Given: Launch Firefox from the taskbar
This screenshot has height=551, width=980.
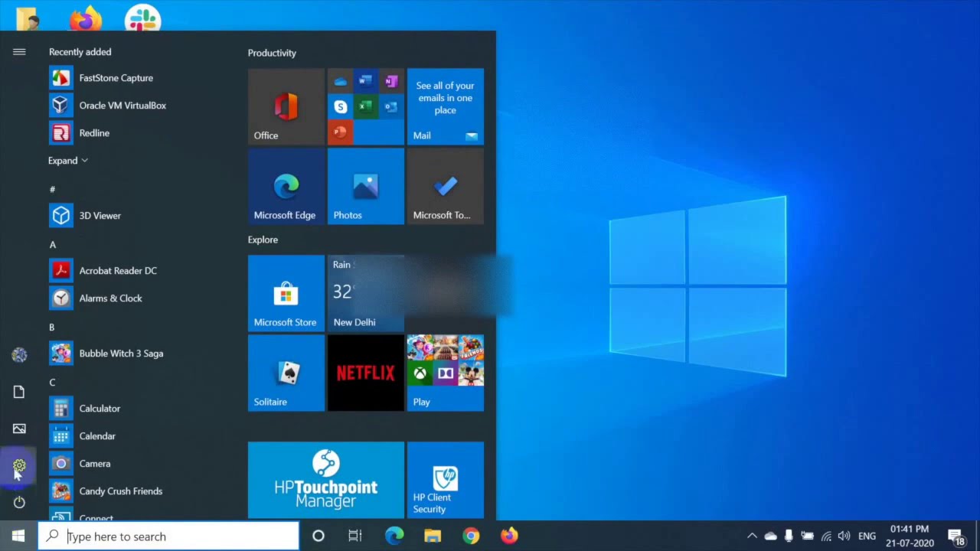Looking at the screenshot, I should 509,536.
